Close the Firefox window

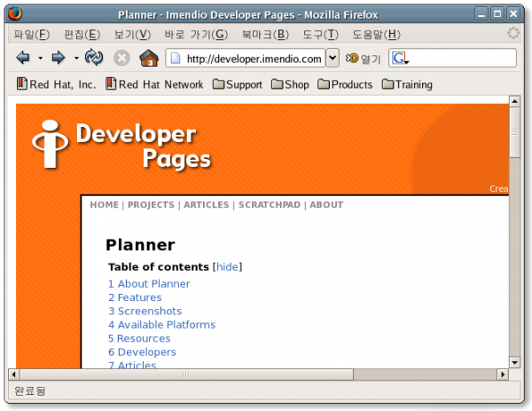[x=513, y=14]
